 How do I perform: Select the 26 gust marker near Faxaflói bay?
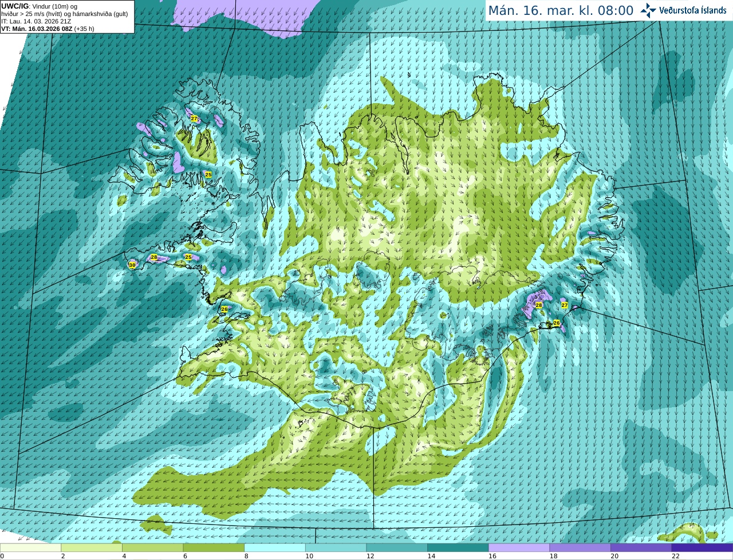[224, 309]
